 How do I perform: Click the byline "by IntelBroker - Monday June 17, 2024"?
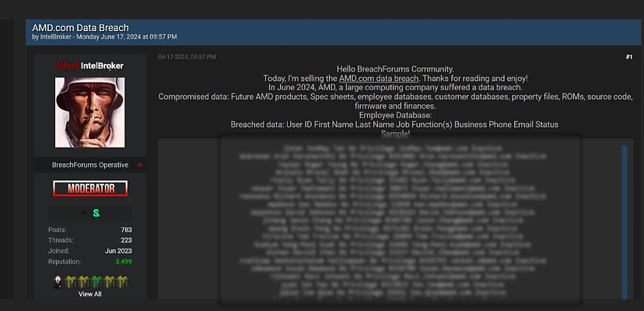click(104, 37)
